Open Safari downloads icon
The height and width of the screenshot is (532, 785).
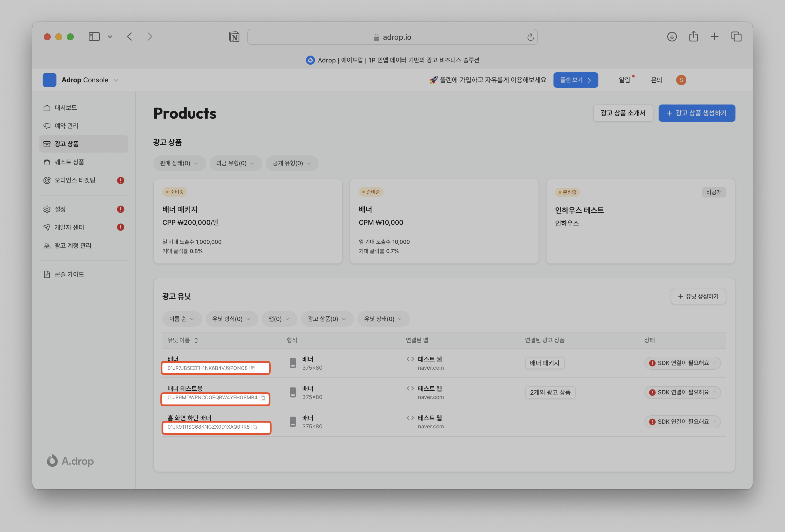(672, 37)
